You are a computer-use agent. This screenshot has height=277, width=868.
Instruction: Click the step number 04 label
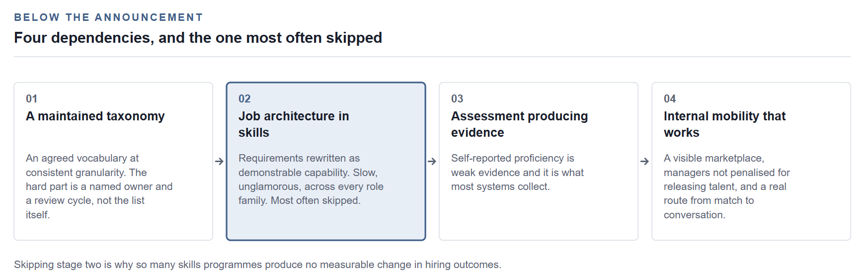pos(670,98)
